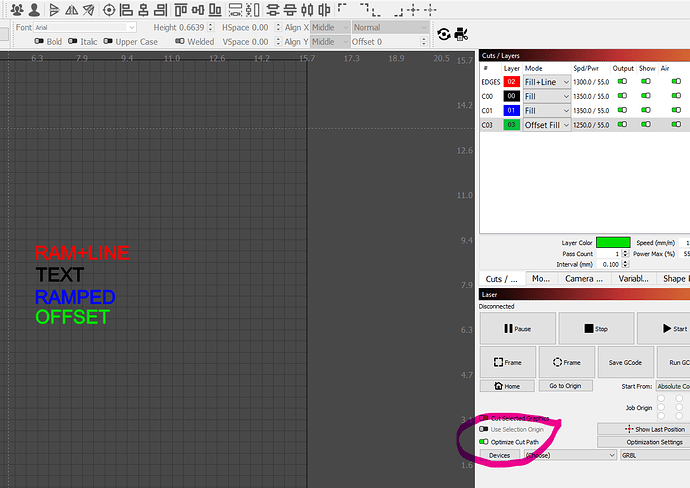Image resolution: width=690 pixels, height=488 pixels.
Task: Click the Start button
Action: click(664, 328)
